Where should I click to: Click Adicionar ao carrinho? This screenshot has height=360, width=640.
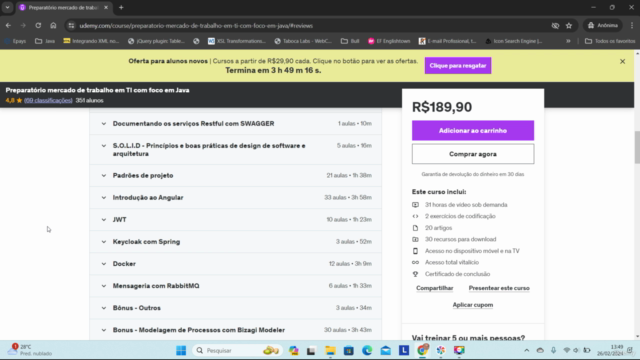pos(473,131)
